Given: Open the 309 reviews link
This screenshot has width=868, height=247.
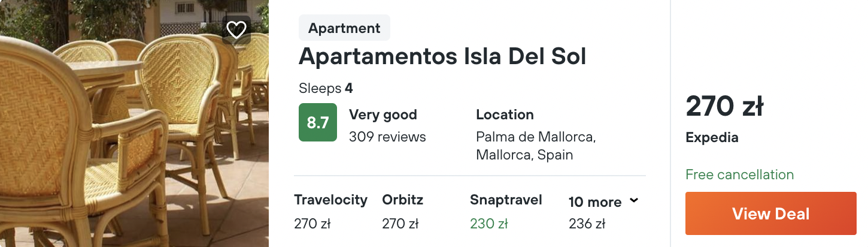Looking at the screenshot, I should [387, 137].
